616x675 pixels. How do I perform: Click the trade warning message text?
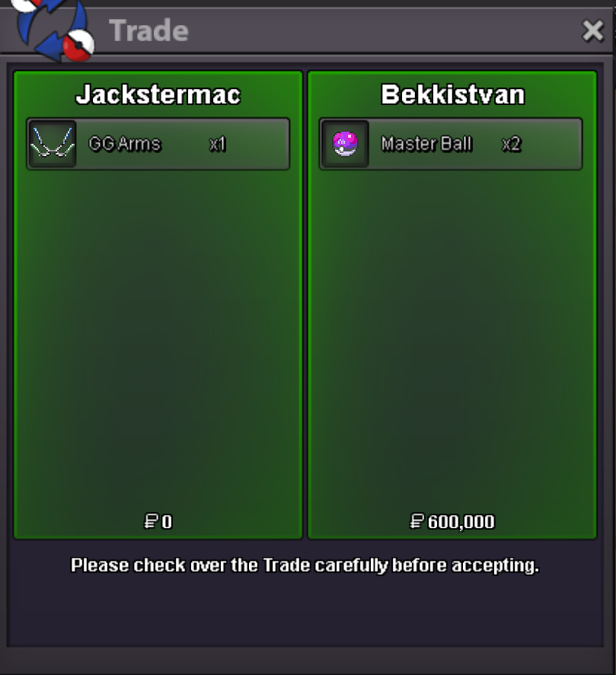pos(305,565)
